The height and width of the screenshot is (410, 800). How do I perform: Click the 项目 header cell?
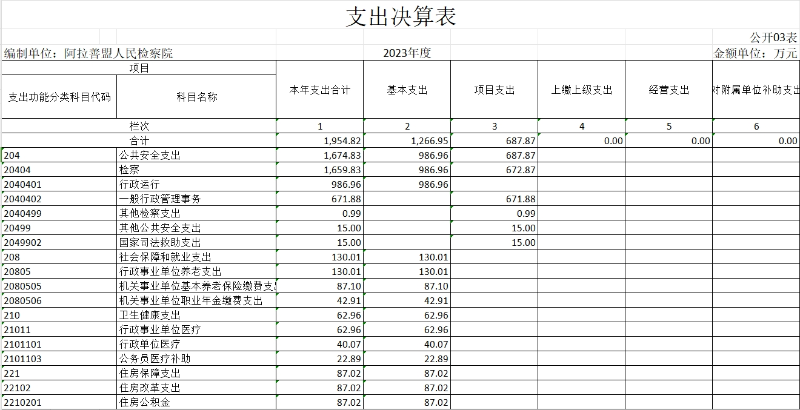coord(139,68)
